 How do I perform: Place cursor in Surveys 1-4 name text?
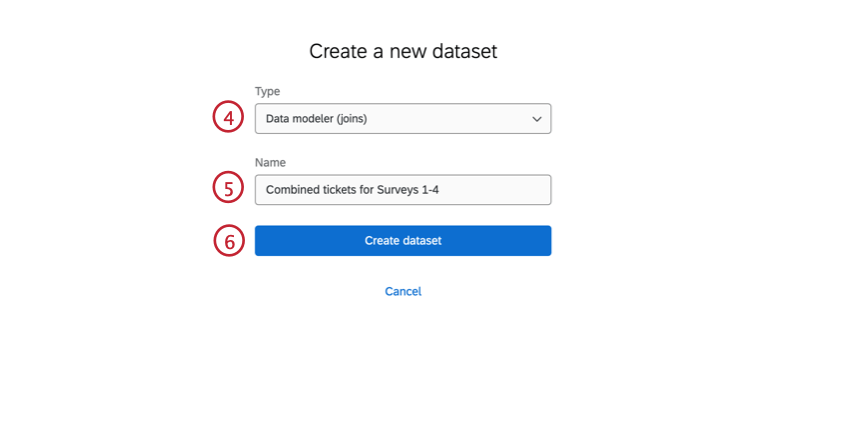click(408, 190)
